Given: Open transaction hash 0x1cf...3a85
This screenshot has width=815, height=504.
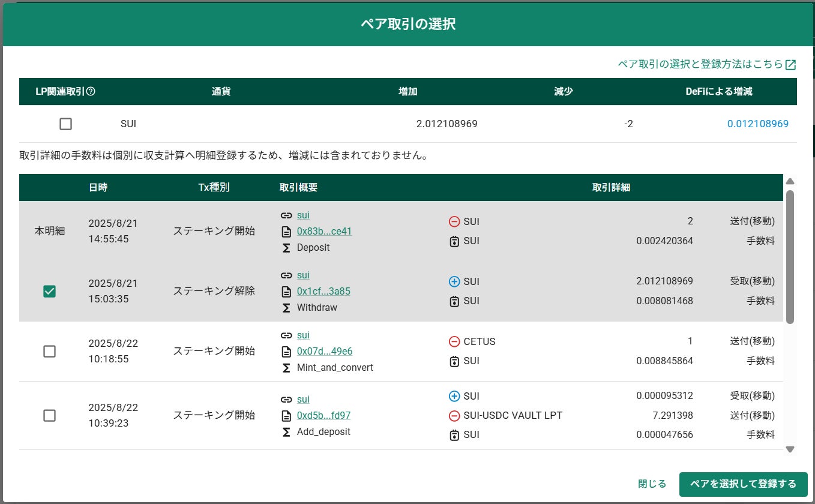Looking at the screenshot, I should 323,291.
